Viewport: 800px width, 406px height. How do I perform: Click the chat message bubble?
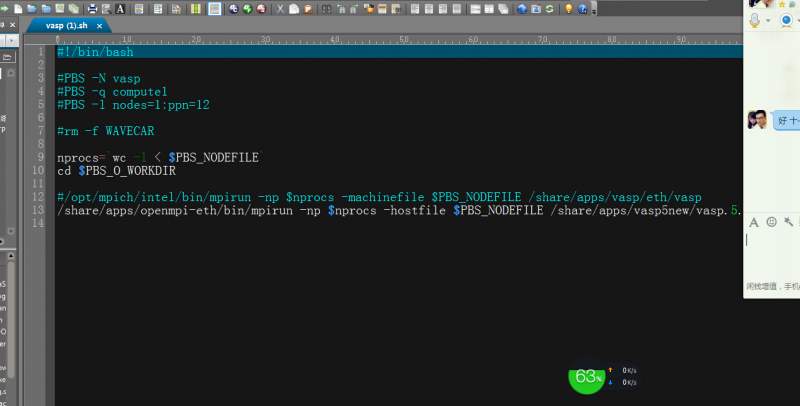tap(786, 121)
